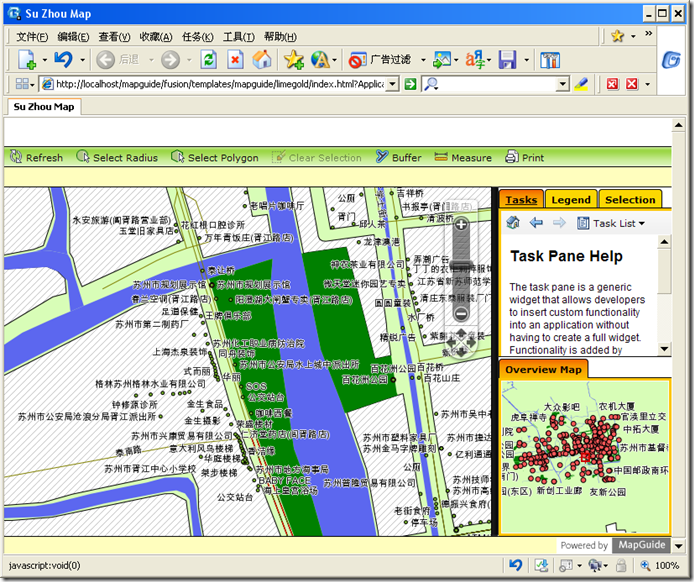Click the tab layout grid icon
694x582 pixels.
[x=22, y=84]
